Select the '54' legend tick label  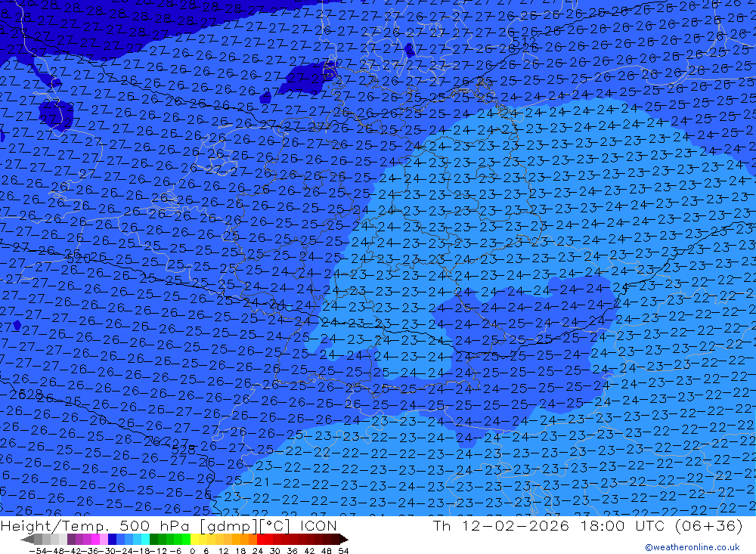[343, 551]
